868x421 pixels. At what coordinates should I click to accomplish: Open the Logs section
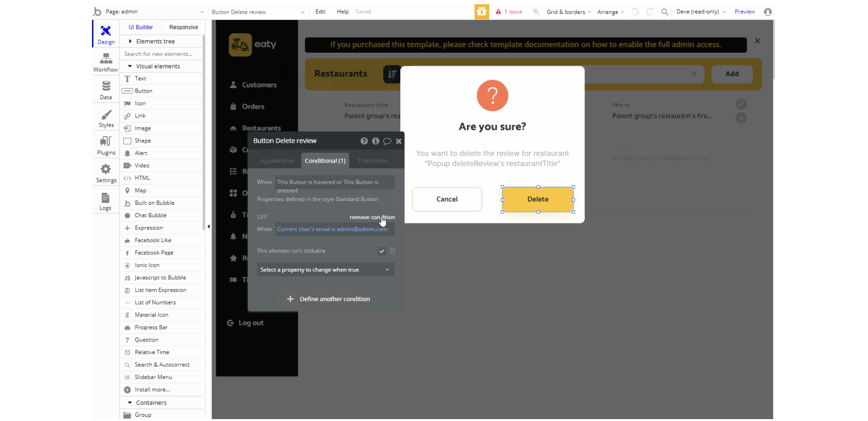pos(105,201)
